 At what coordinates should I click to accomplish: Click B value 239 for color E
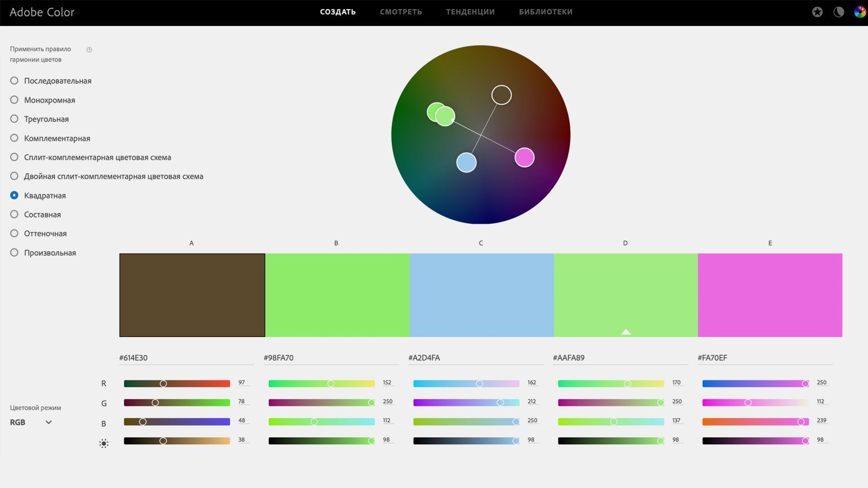(821, 421)
